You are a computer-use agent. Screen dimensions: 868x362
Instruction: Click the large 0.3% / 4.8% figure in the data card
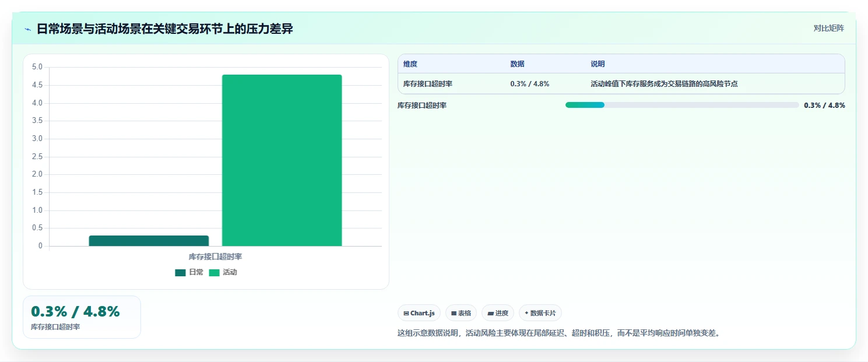coord(75,312)
